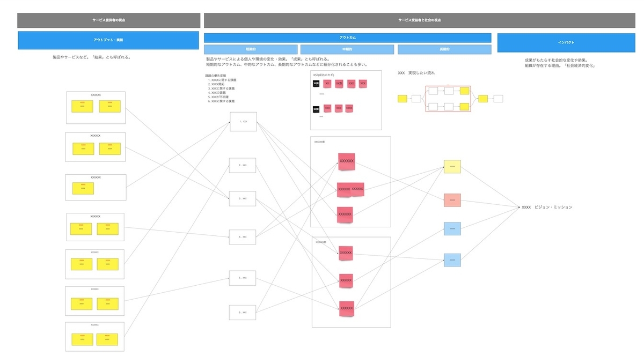Select the pink XXXXXX note above the blue stickies

pos(452,199)
